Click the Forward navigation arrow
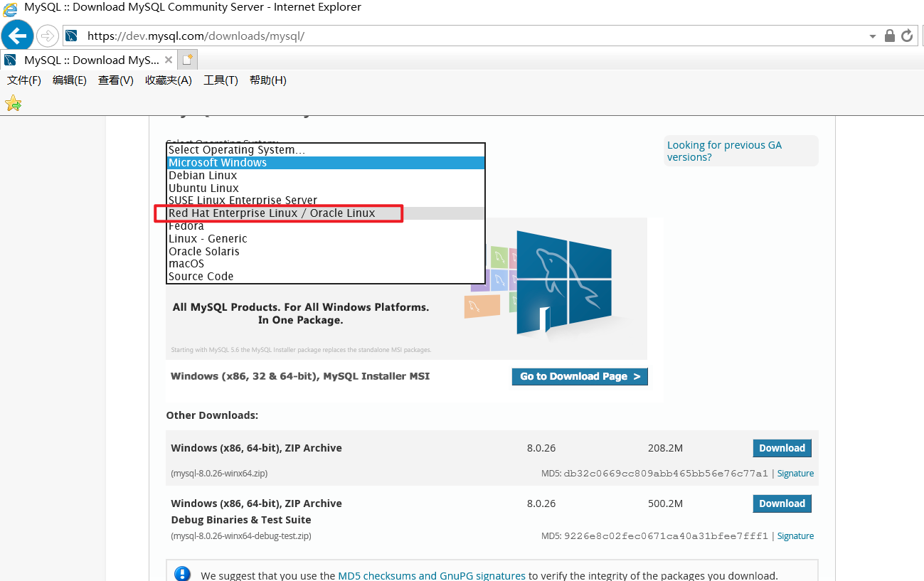 (47, 36)
